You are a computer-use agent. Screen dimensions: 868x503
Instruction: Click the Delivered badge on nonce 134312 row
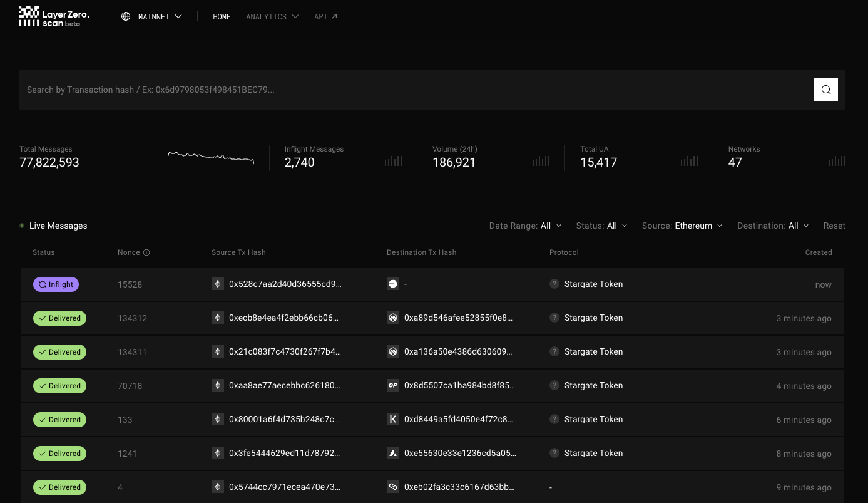pyautogui.click(x=59, y=318)
